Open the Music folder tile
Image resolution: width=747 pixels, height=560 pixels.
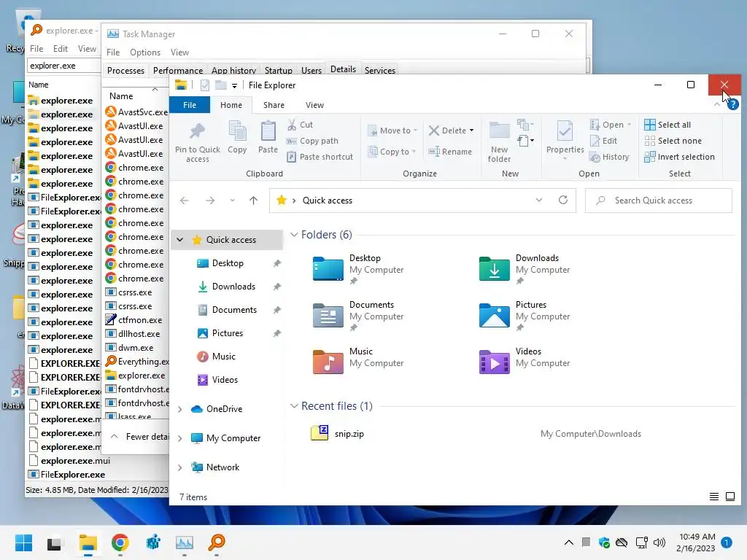click(x=358, y=362)
